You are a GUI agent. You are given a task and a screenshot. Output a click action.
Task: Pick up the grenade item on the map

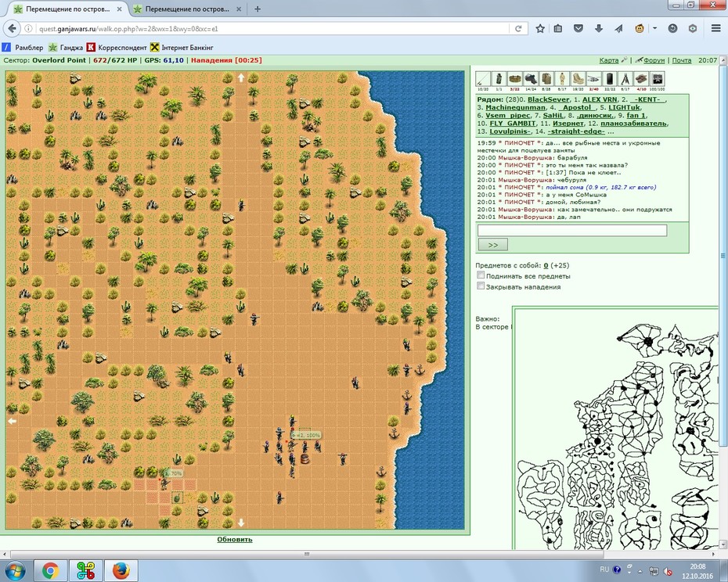(x=177, y=498)
